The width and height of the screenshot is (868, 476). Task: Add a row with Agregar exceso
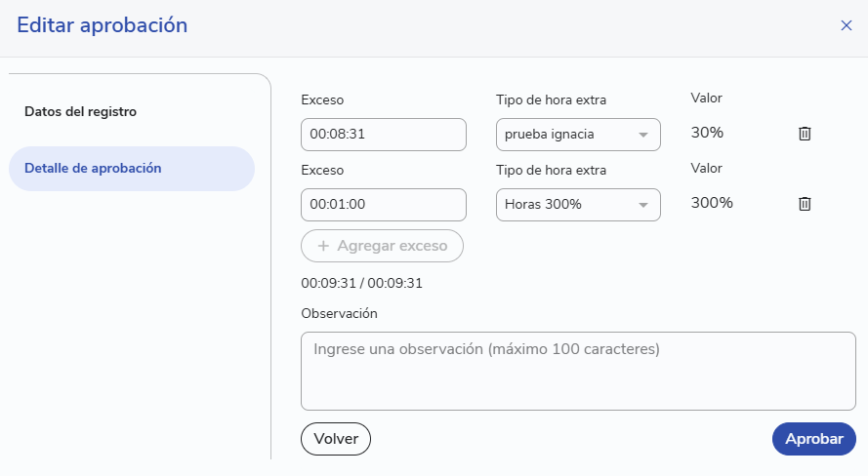[x=382, y=246]
